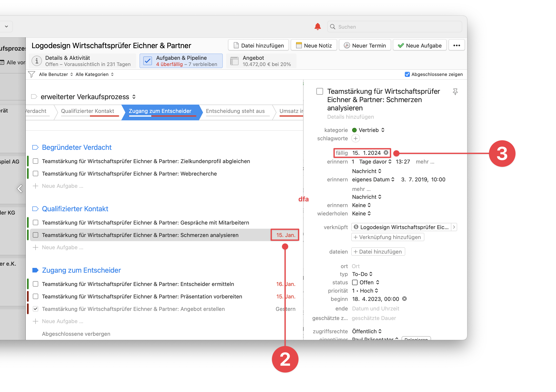Select Entscheidung steht aus pipeline stage
The width and height of the screenshot is (556, 392).
pyautogui.click(x=235, y=111)
